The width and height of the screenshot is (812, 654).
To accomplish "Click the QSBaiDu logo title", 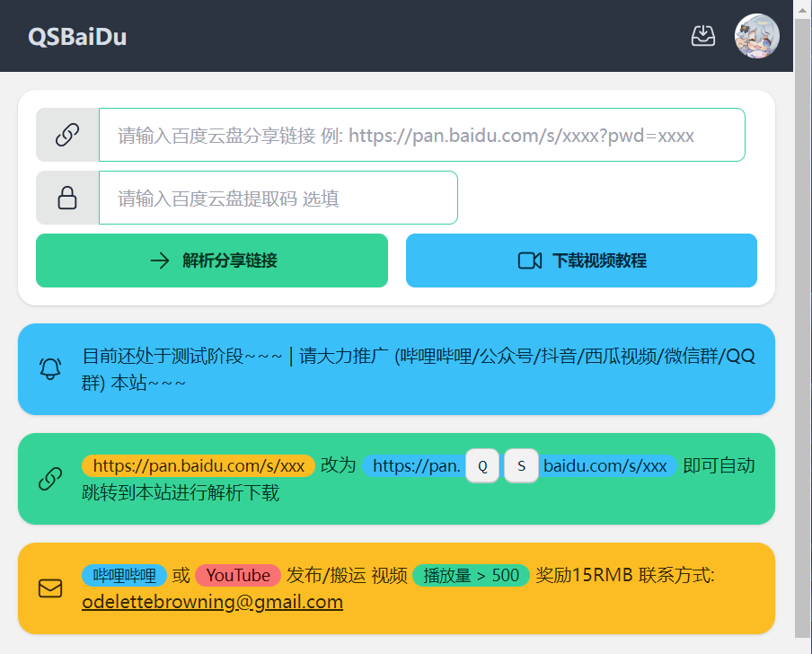I will pyautogui.click(x=77, y=37).
